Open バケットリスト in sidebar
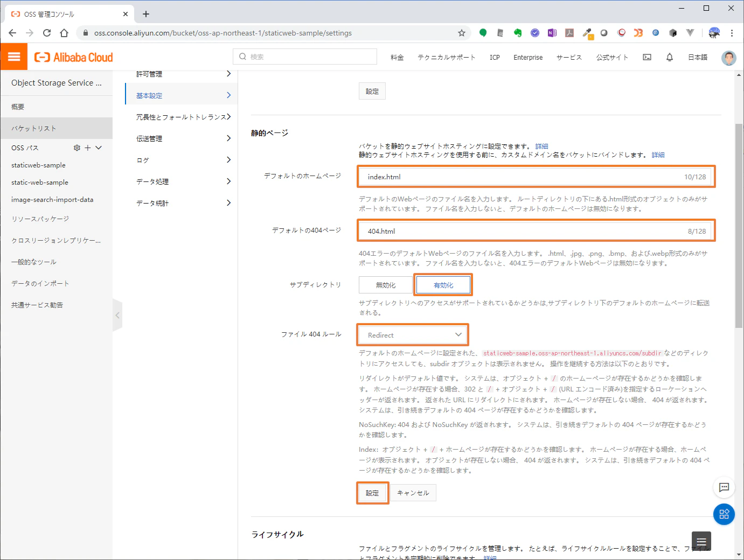The image size is (744, 560). pos(57,128)
